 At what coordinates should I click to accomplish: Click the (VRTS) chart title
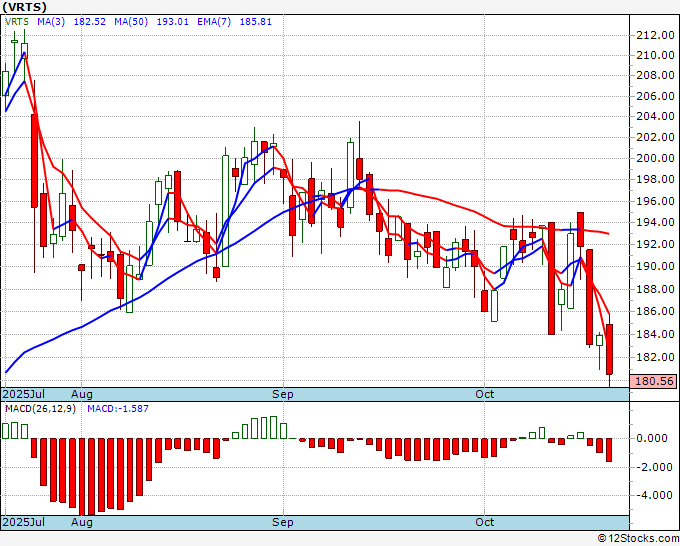24,7
